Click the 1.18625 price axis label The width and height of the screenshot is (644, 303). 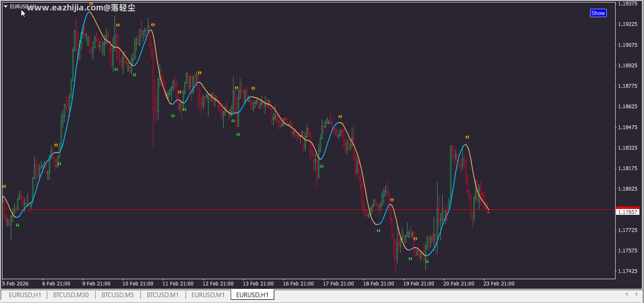[x=627, y=107]
